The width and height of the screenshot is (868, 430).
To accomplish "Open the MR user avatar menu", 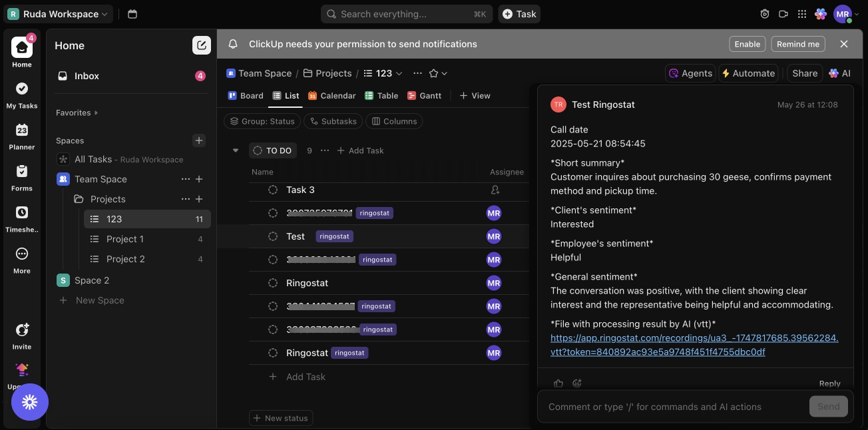I will pyautogui.click(x=843, y=14).
